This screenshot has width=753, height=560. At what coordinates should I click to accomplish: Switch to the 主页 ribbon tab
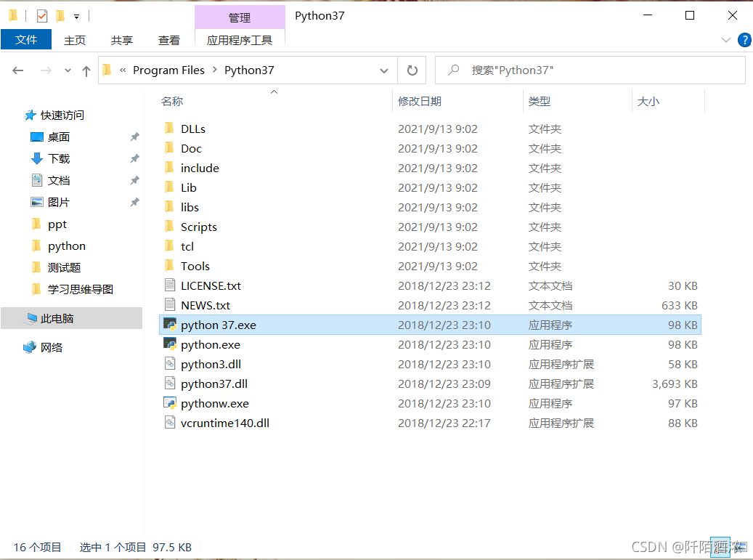(x=75, y=41)
